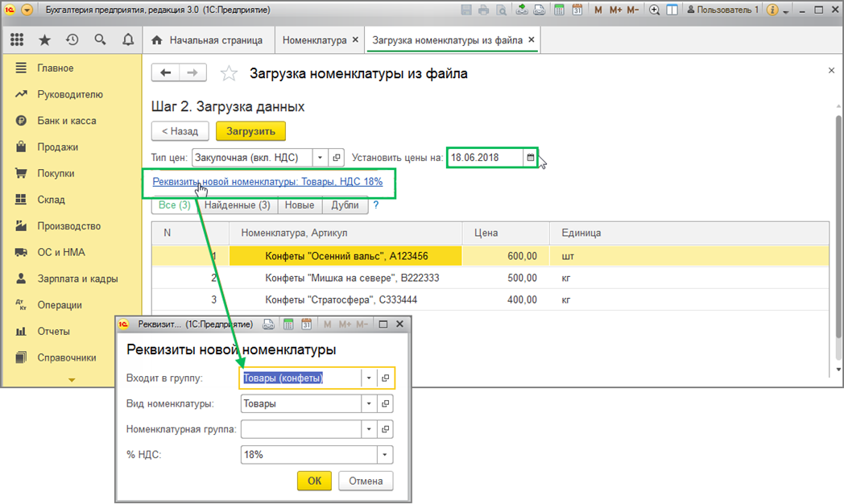844x504 pixels.
Task: Click the Установить цены на date field
Action: point(485,158)
